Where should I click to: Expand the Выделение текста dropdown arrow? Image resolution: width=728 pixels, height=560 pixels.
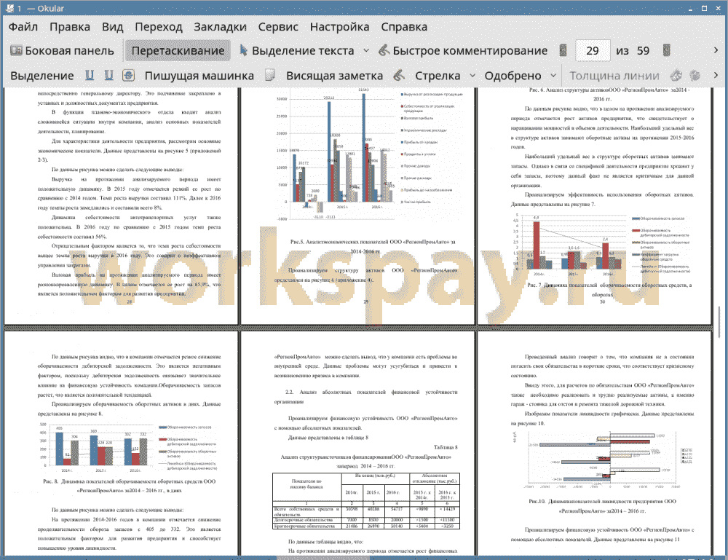pyautogui.click(x=366, y=51)
